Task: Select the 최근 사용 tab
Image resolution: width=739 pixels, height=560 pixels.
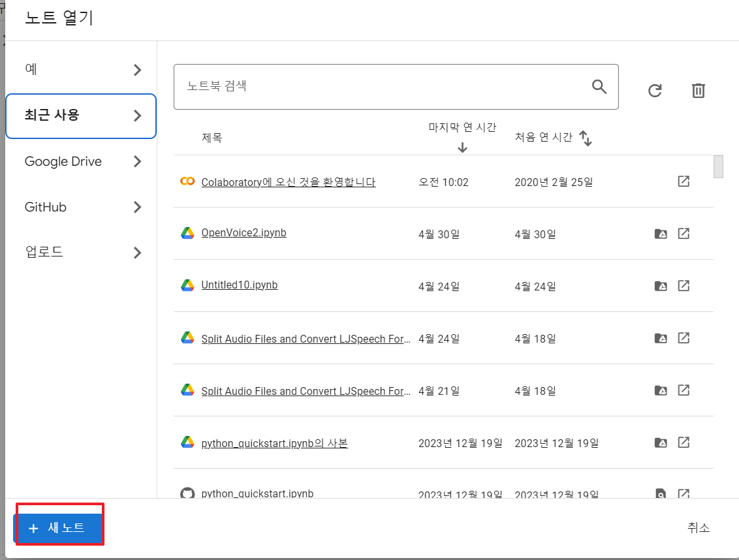Action: point(80,116)
